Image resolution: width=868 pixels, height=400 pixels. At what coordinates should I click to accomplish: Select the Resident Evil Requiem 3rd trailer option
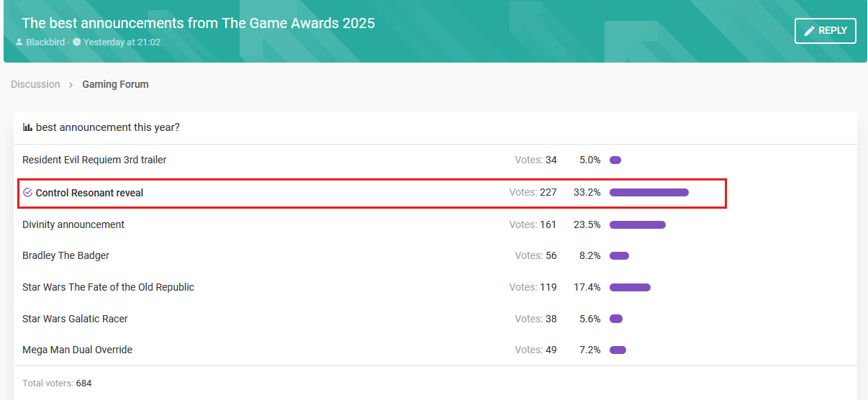[x=94, y=160]
